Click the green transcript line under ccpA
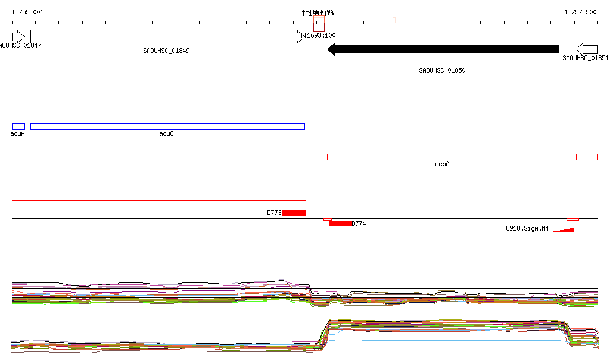The image size is (610, 364). (x=450, y=237)
